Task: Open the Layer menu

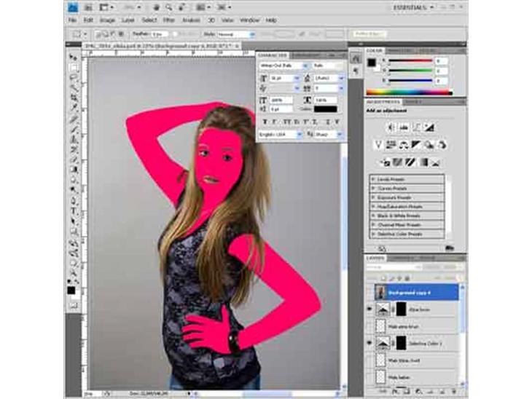Action: [x=128, y=20]
